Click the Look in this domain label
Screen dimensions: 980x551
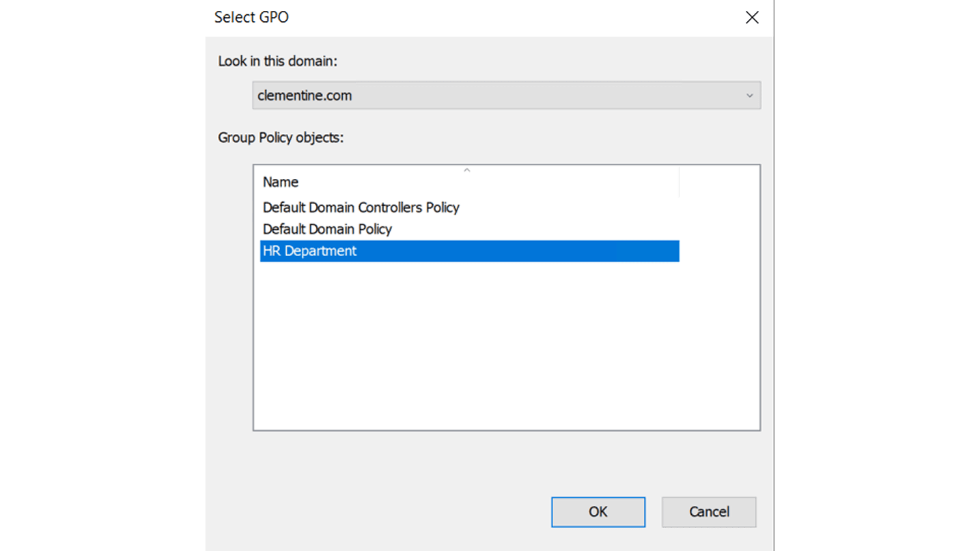277,61
